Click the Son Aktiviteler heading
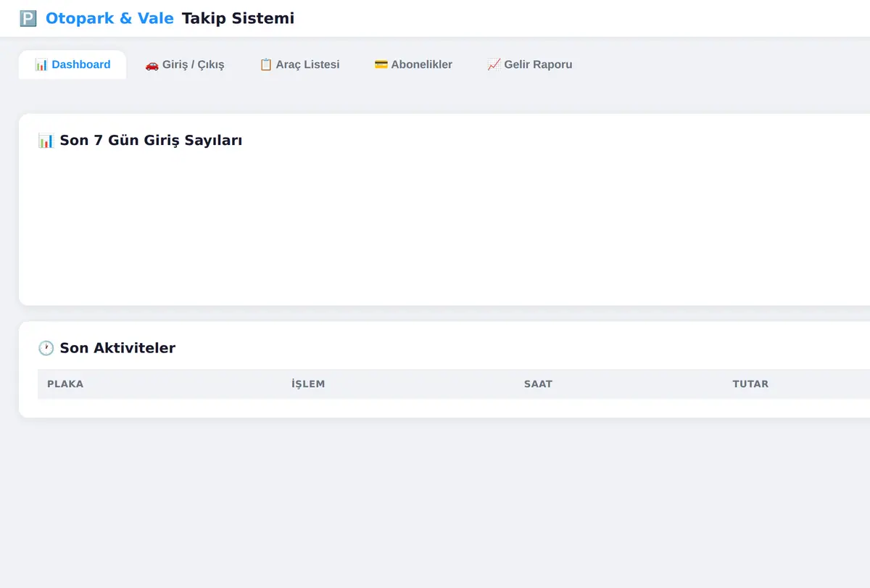Viewport: 870px width, 588px height. coord(107,348)
